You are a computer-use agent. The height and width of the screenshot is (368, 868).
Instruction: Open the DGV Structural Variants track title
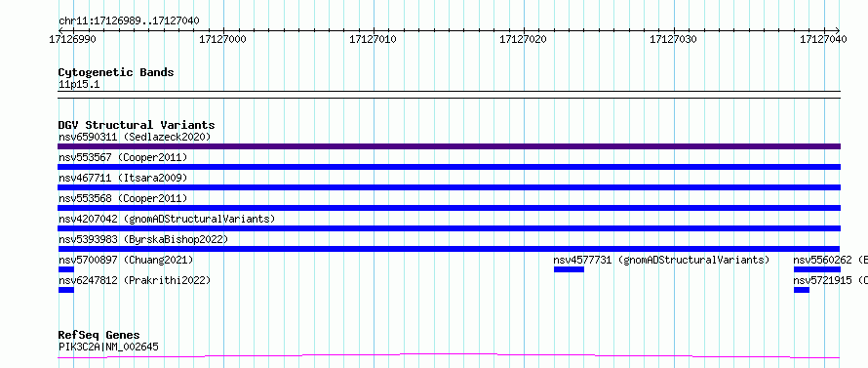point(137,125)
